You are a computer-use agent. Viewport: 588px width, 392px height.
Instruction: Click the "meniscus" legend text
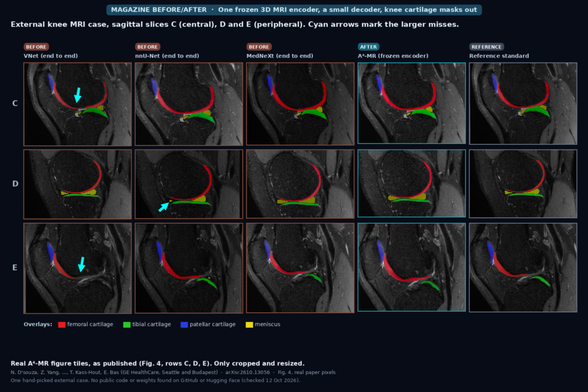[x=268, y=324]
